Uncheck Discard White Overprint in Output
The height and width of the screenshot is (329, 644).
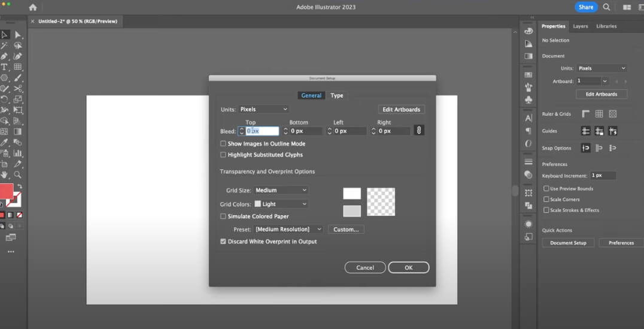click(x=223, y=242)
